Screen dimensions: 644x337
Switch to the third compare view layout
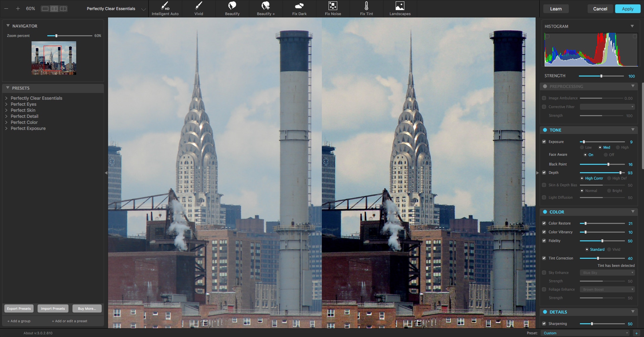pyautogui.click(x=63, y=9)
